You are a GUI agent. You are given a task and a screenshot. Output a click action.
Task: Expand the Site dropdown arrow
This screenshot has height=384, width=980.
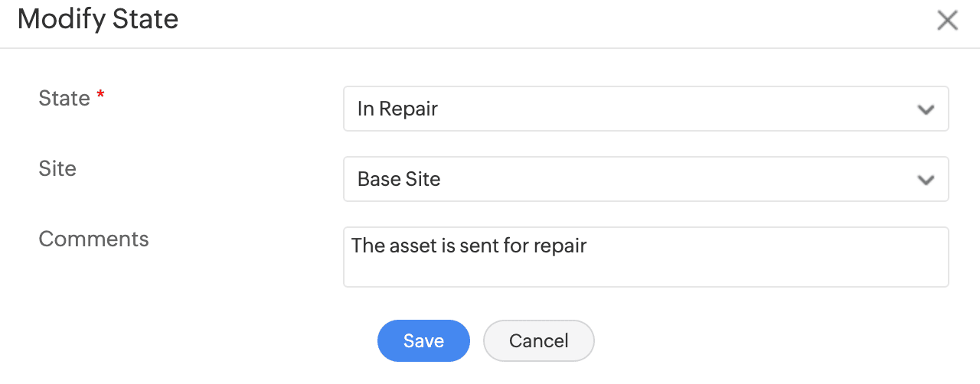pyautogui.click(x=926, y=180)
